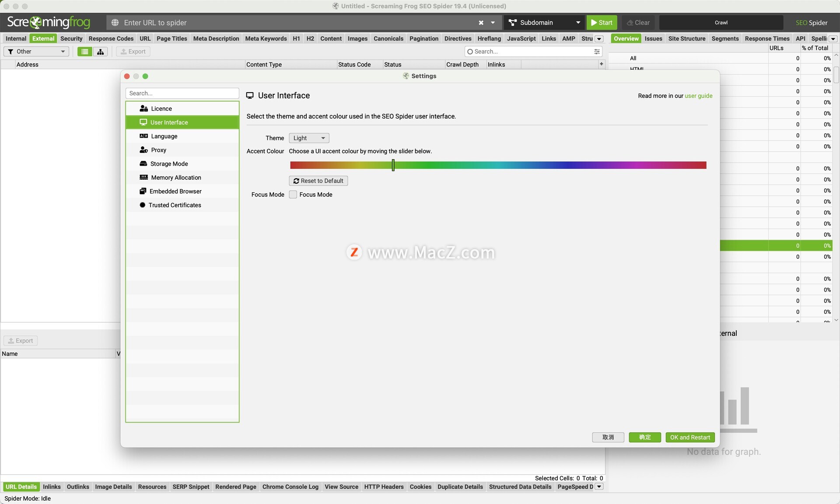Open Trusted Certificates settings section
Image resolution: width=840 pixels, height=504 pixels.
pyautogui.click(x=182, y=205)
